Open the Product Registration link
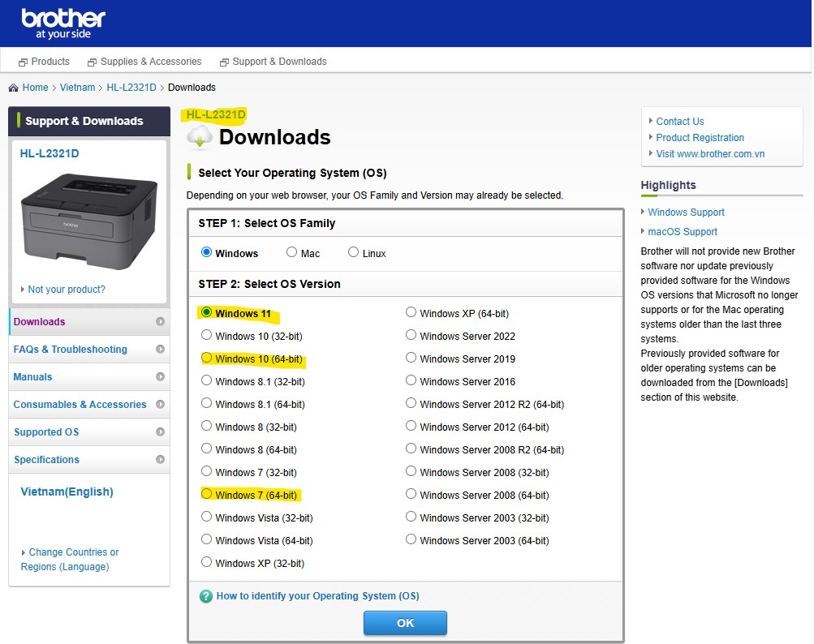 click(x=700, y=138)
